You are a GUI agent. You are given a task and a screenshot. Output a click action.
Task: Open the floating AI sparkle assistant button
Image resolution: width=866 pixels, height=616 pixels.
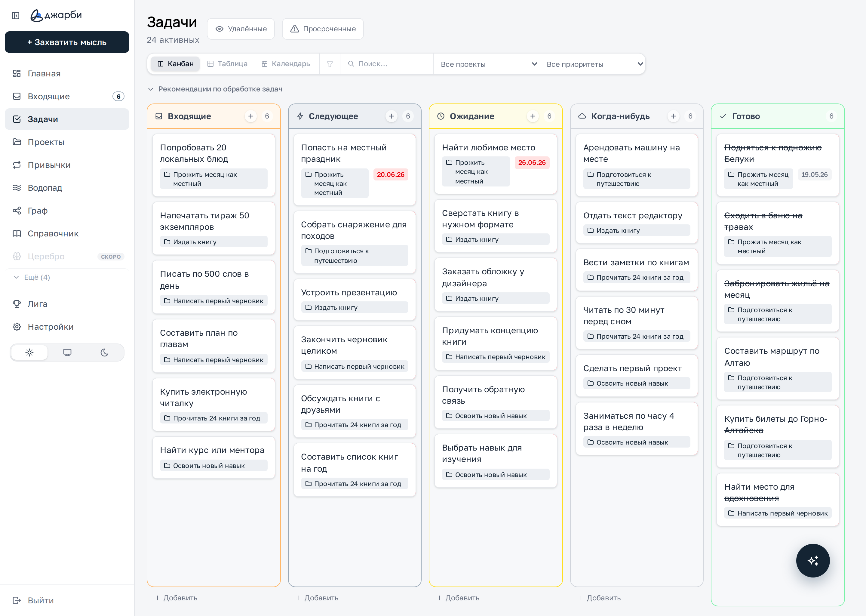click(812, 560)
